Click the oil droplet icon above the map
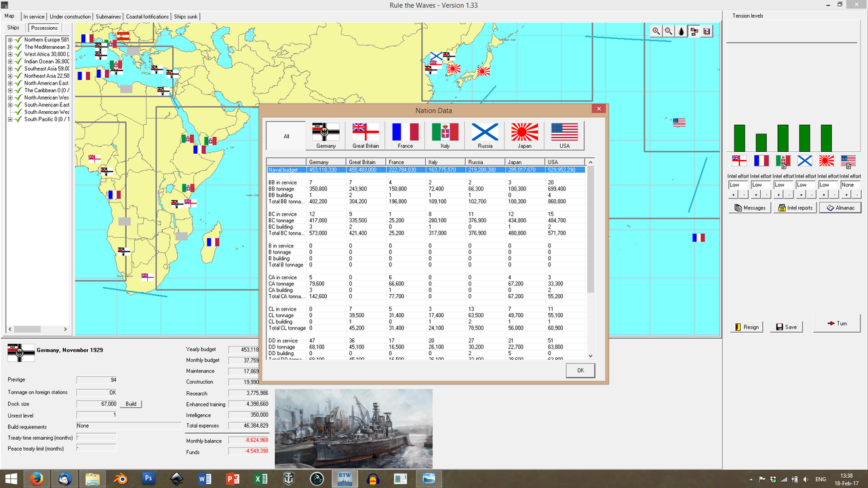The width and height of the screenshot is (868, 488). pyautogui.click(x=681, y=30)
